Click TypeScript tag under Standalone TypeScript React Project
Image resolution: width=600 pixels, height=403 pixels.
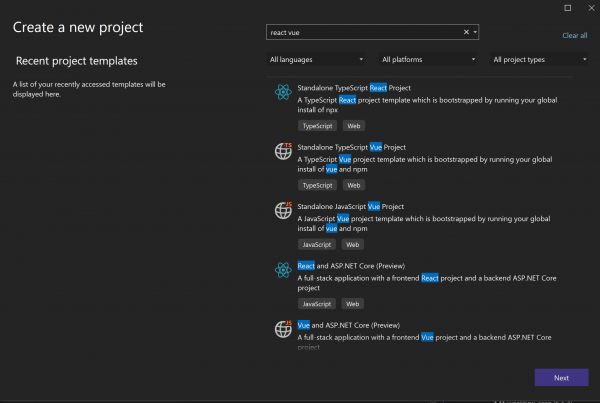pos(317,126)
